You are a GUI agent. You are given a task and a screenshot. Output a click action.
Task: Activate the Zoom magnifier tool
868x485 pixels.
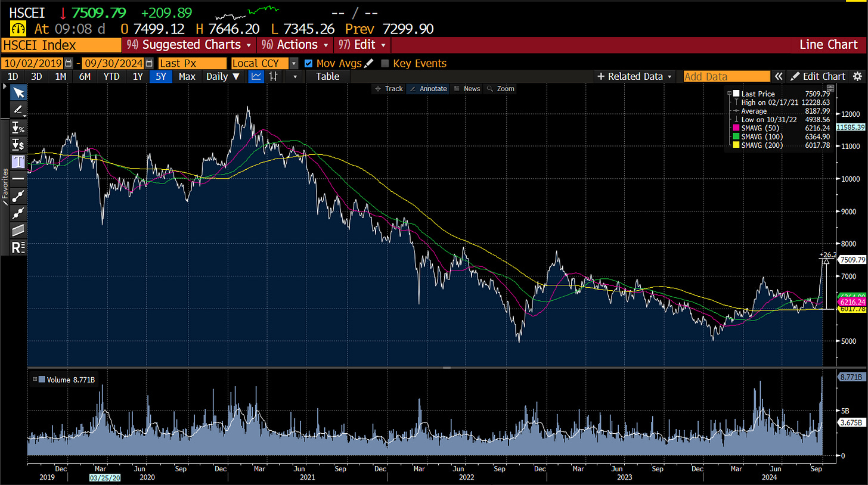coord(501,88)
